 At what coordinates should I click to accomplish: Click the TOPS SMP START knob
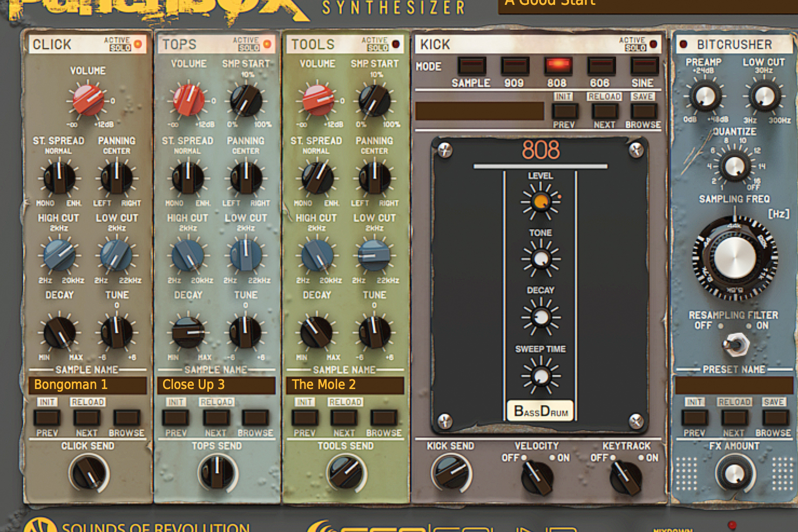tap(246, 100)
